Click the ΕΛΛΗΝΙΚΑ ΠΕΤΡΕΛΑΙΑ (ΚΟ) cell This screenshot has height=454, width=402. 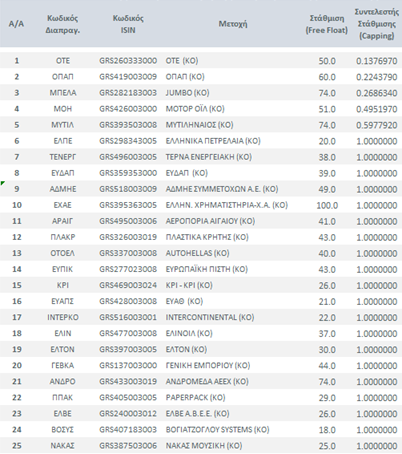(x=213, y=141)
